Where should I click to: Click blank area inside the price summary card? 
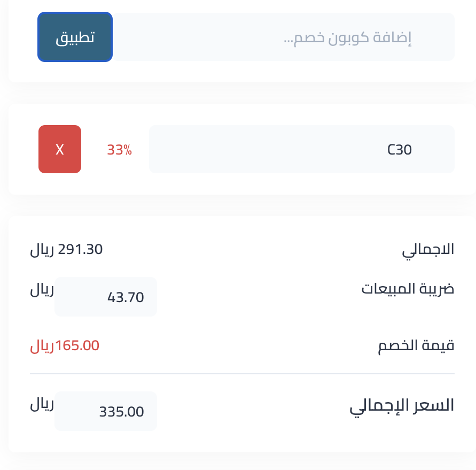243,322
